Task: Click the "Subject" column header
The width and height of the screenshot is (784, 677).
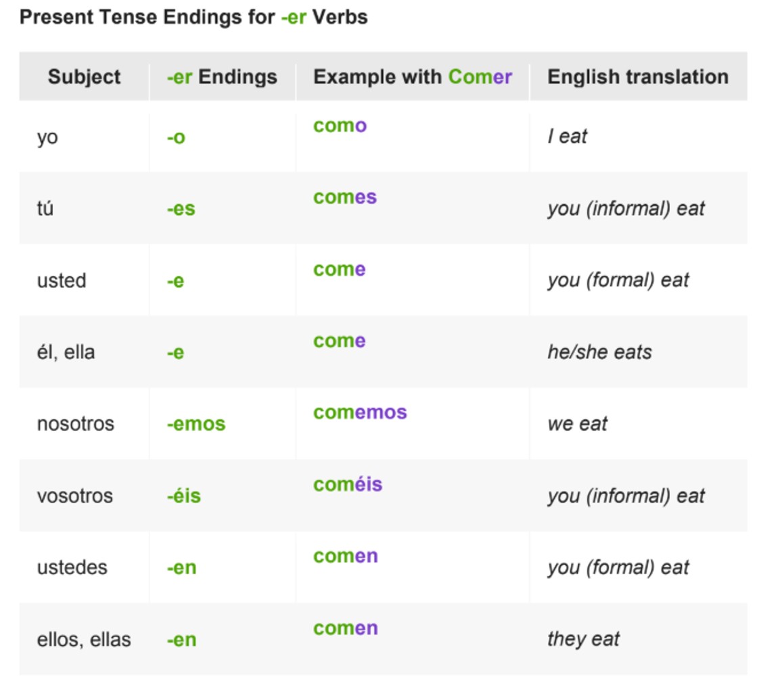Action: pos(84,77)
